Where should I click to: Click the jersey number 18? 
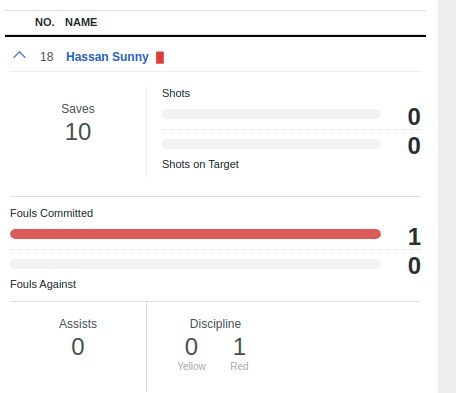tap(47, 57)
